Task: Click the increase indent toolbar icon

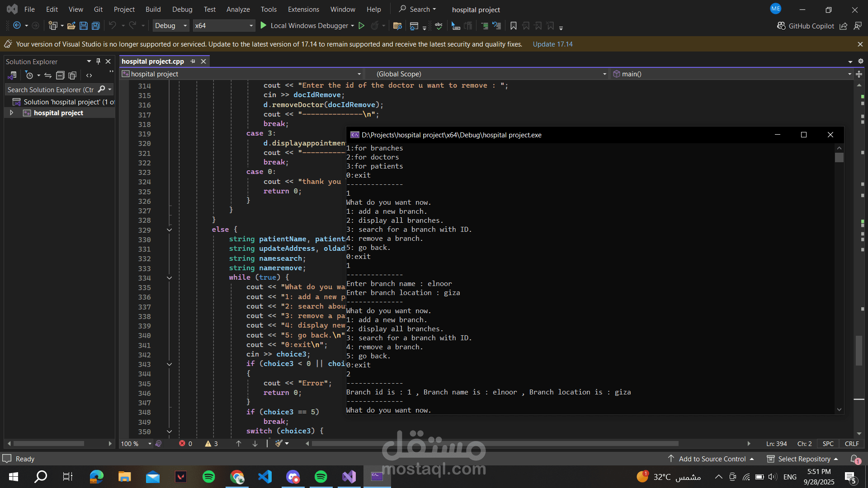Action: (484, 26)
